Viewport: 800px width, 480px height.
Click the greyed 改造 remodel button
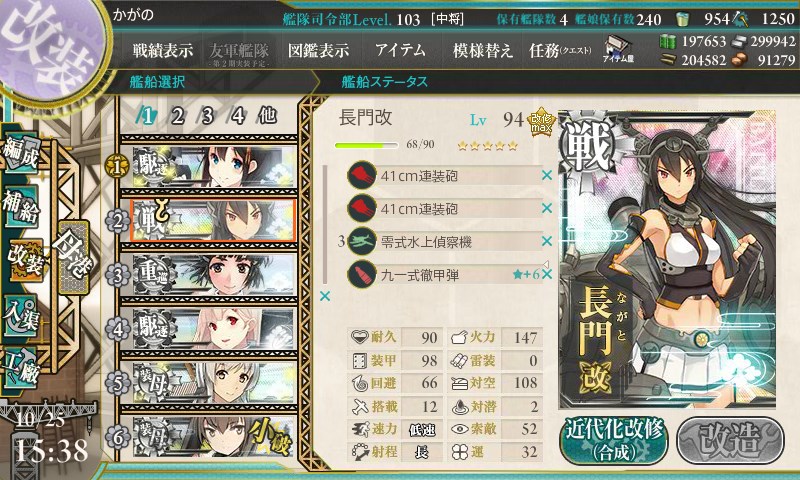tap(730, 441)
